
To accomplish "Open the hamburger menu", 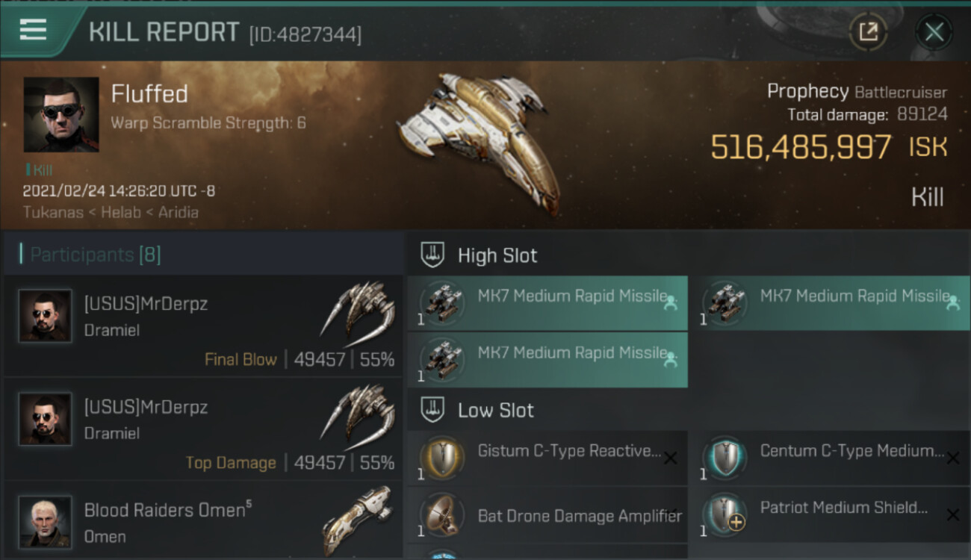I will click(x=34, y=30).
